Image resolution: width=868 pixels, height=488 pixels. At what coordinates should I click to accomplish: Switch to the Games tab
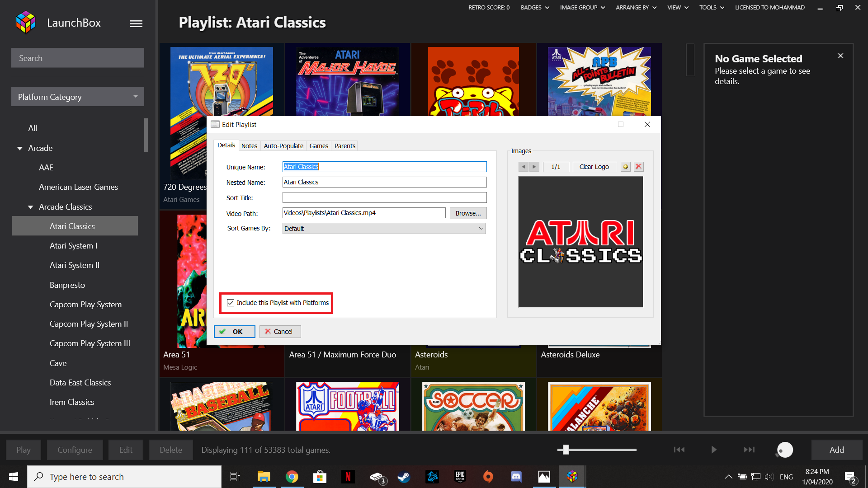tap(319, 146)
